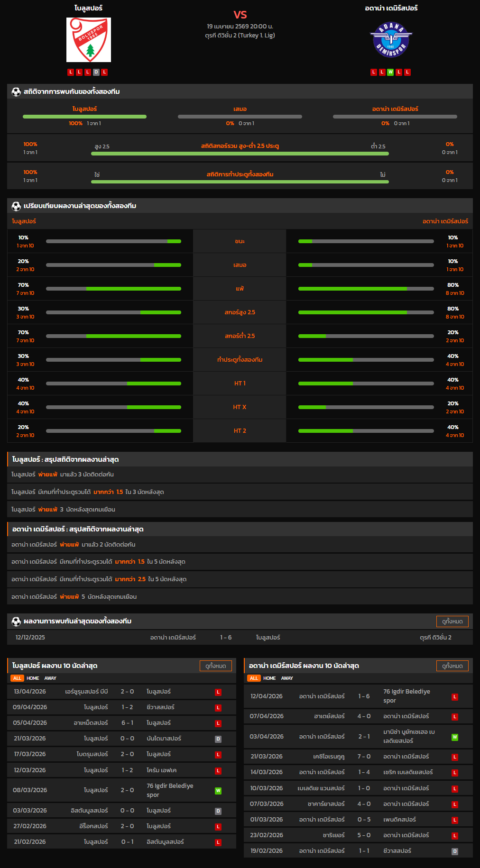Viewport: 480px width, 868px height.
Task: Click soccer ball icon beside recent form comparison
Action: coord(16,206)
